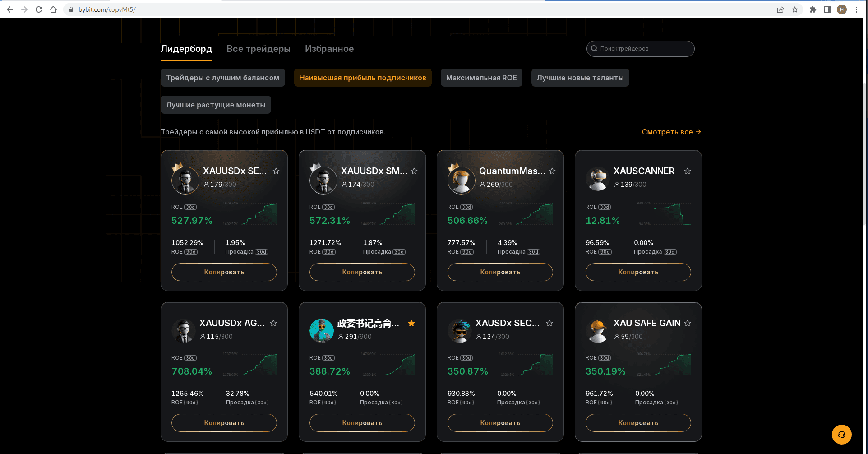Click the XAUUSDx AG... trader avatar

tap(184, 331)
